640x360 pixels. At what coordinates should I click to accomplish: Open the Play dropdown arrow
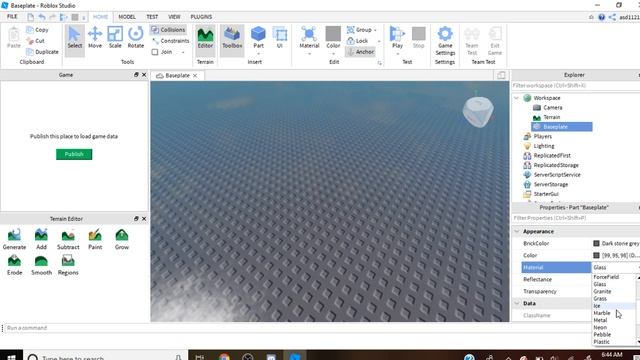point(397,53)
